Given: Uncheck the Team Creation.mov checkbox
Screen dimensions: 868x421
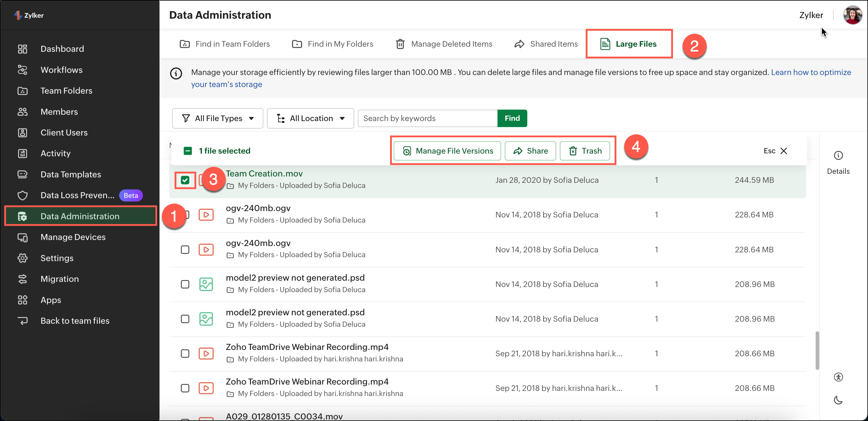Looking at the screenshot, I should point(185,180).
